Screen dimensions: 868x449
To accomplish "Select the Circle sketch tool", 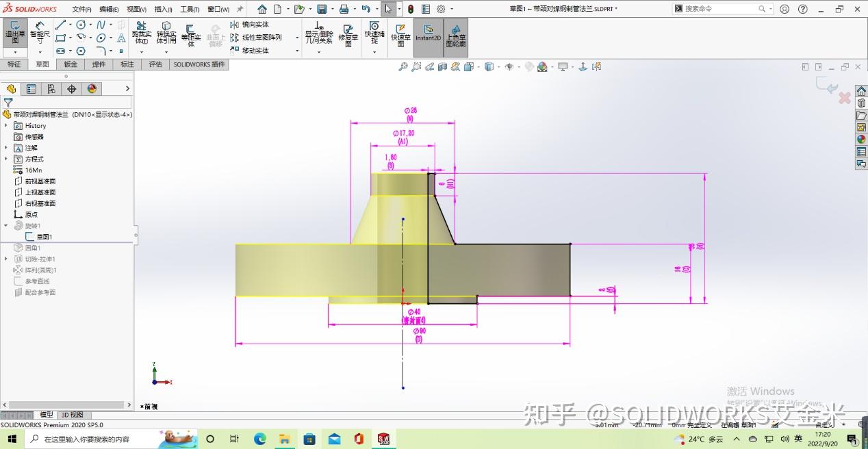I will click(81, 25).
